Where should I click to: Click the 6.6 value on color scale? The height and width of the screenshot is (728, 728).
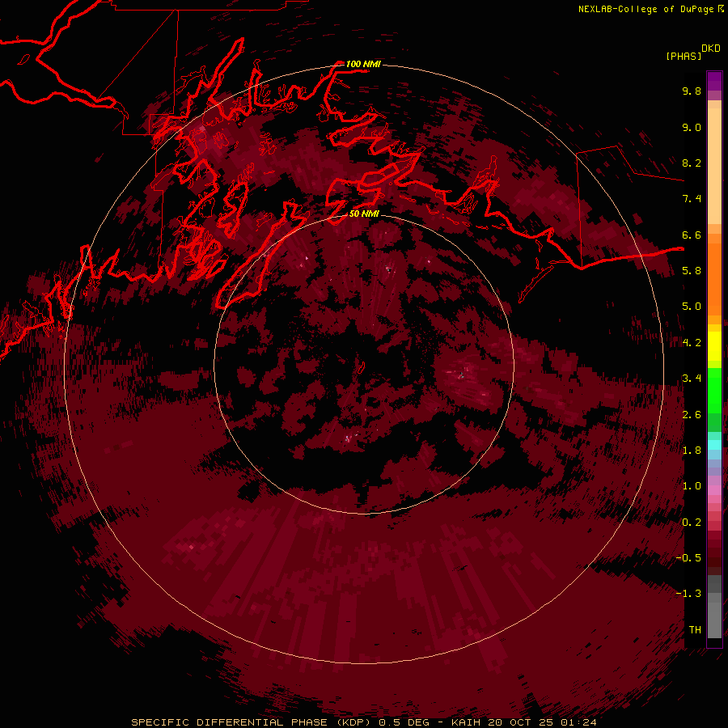click(692, 235)
